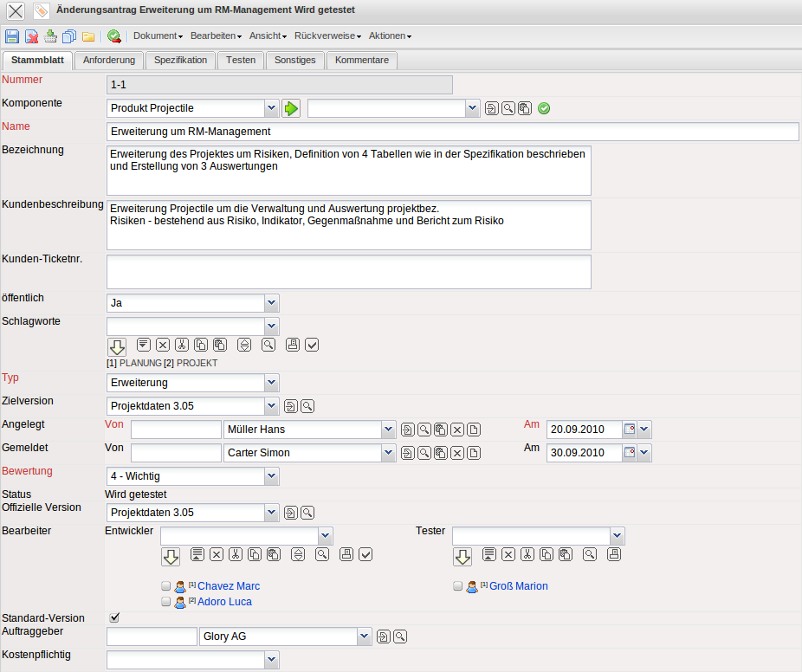
Task: Click the green check icon in toolbar
Action: coord(113,36)
